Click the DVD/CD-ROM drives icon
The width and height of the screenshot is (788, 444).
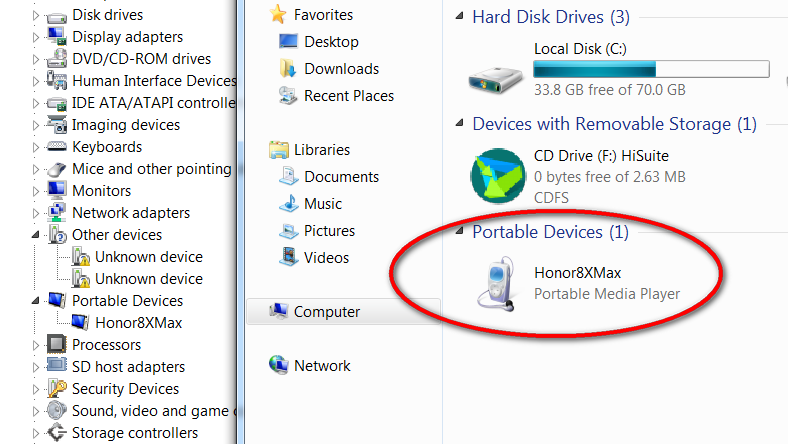point(56,59)
